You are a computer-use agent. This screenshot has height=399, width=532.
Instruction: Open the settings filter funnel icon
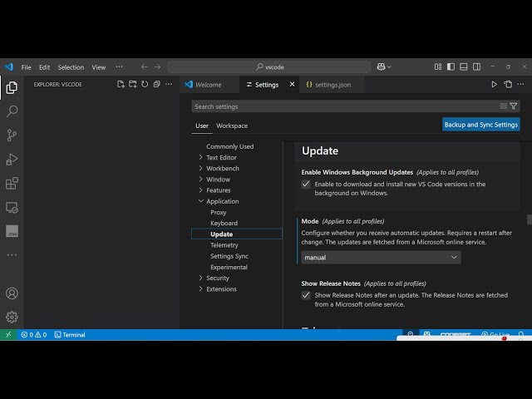coord(514,106)
